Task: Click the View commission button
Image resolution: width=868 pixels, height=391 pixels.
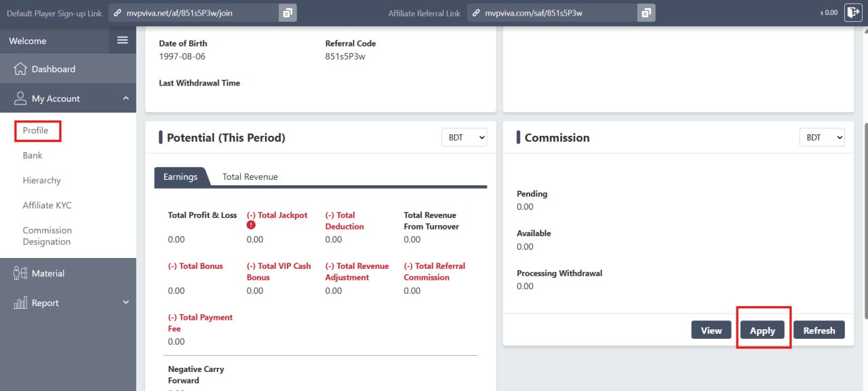Action: [x=711, y=331]
